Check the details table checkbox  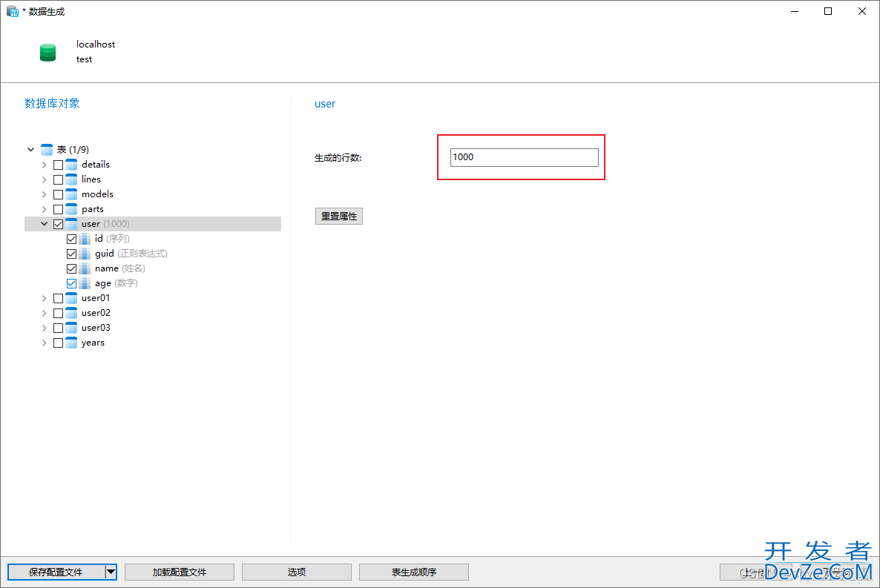coord(59,165)
